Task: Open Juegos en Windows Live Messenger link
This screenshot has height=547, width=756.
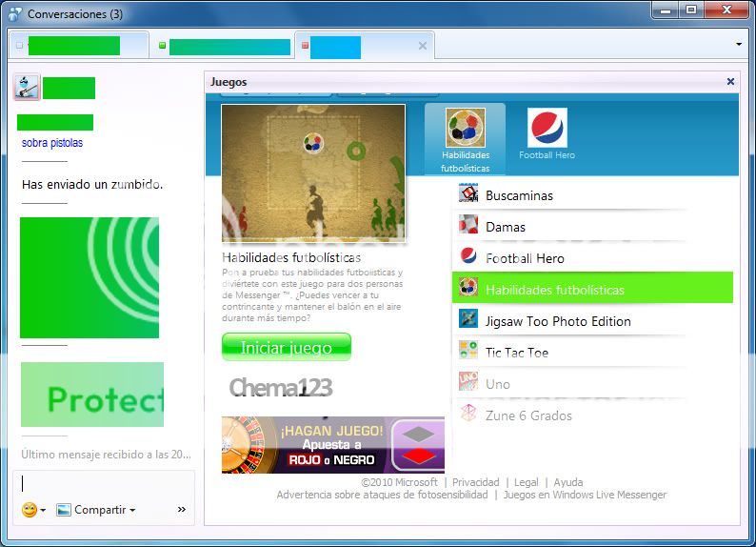Action: click(x=585, y=495)
